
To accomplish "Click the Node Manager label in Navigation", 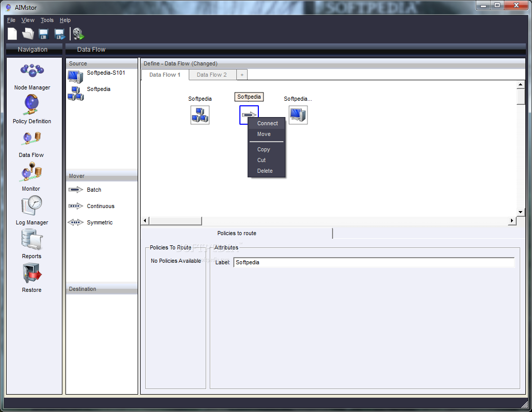I will (32, 87).
